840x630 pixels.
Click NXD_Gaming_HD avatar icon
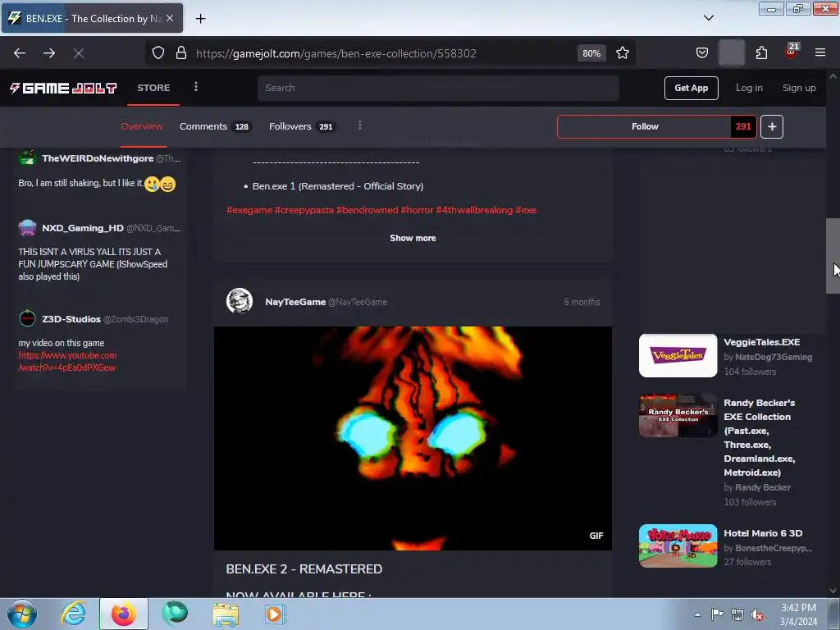27,228
